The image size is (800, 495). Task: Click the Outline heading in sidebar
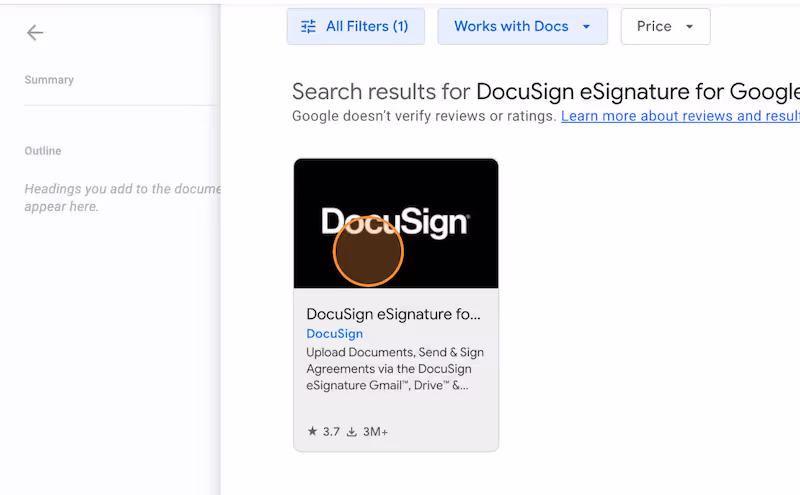point(43,151)
